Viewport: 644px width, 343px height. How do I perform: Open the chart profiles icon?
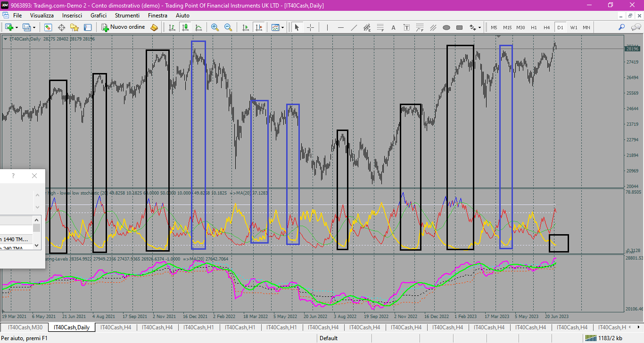(x=26, y=27)
